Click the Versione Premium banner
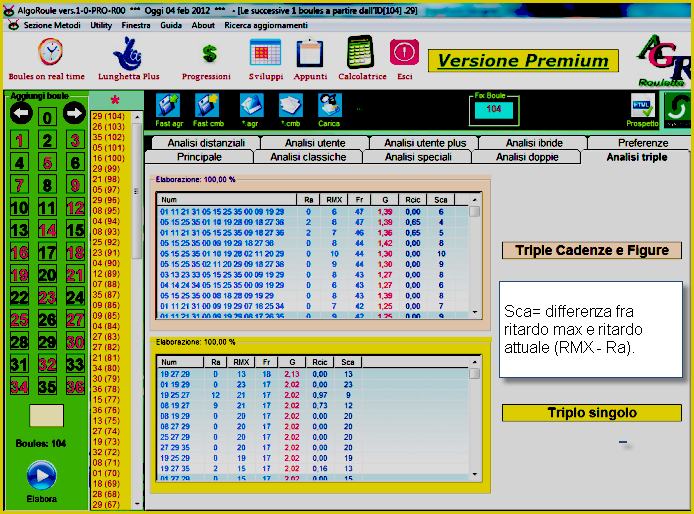The width and height of the screenshot is (694, 514). pyautogui.click(x=523, y=61)
